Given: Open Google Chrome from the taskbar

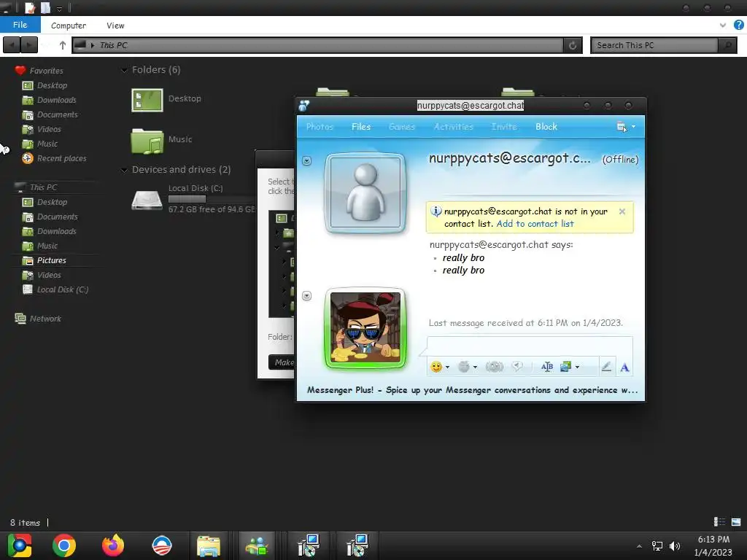Looking at the screenshot, I should tap(64, 545).
